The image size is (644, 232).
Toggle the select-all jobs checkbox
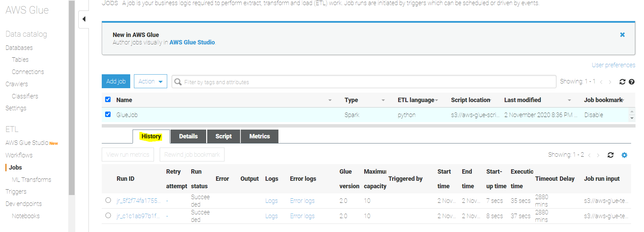point(108,99)
